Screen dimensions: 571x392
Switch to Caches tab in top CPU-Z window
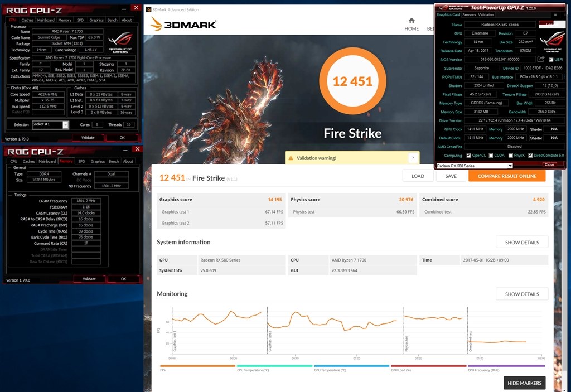27,20
